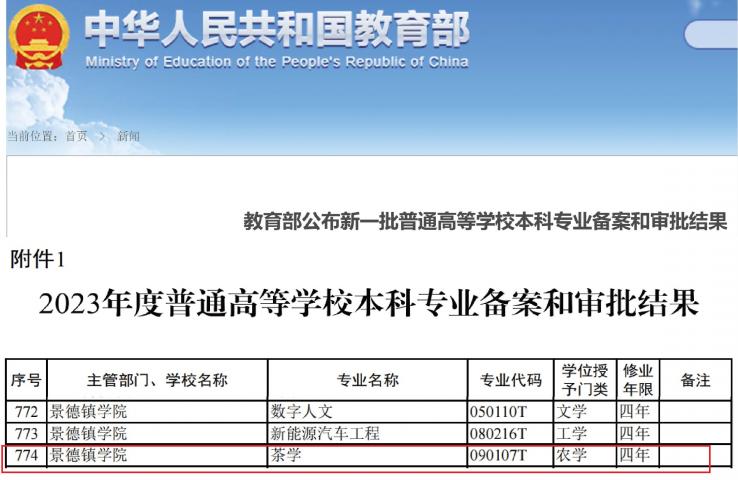Click 景德镇学院 in row 772
Viewport: 738px width, 480px height.
(x=88, y=412)
